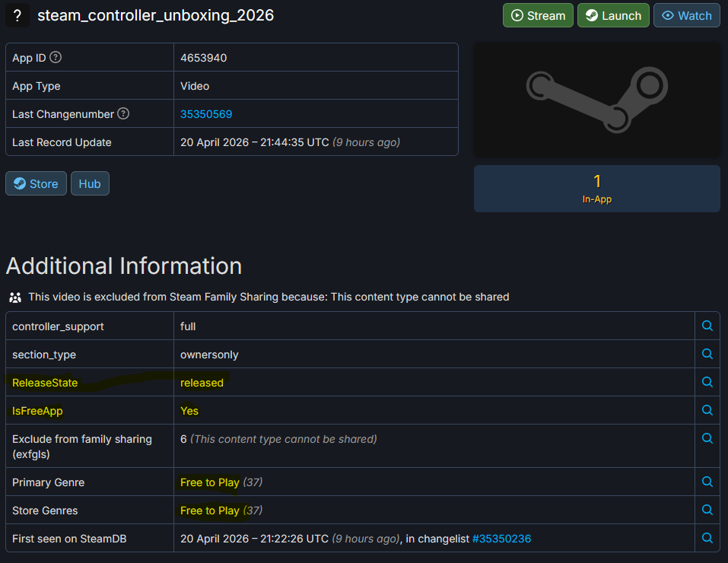Select the controller_support value full
This screenshot has height=563, width=728.
click(x=188, y=326)
